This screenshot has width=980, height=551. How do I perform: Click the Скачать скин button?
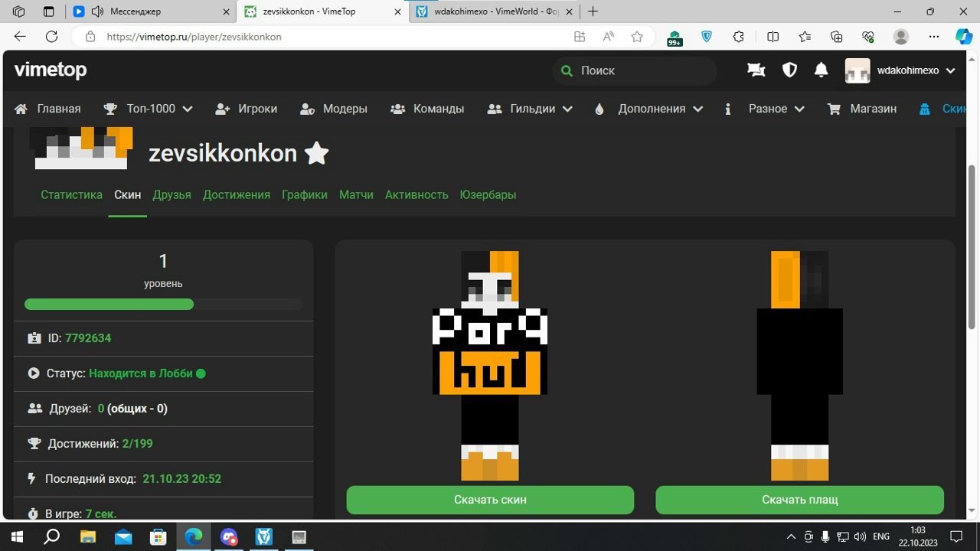click(490, 500)
